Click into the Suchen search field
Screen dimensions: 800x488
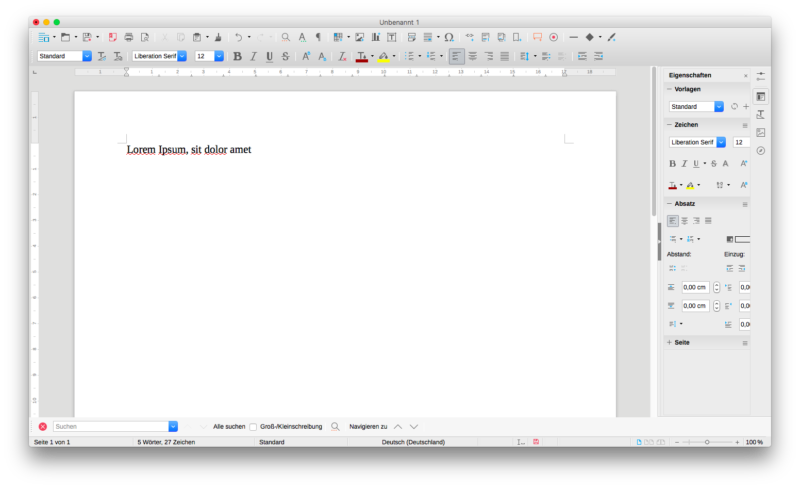(110, 426)
